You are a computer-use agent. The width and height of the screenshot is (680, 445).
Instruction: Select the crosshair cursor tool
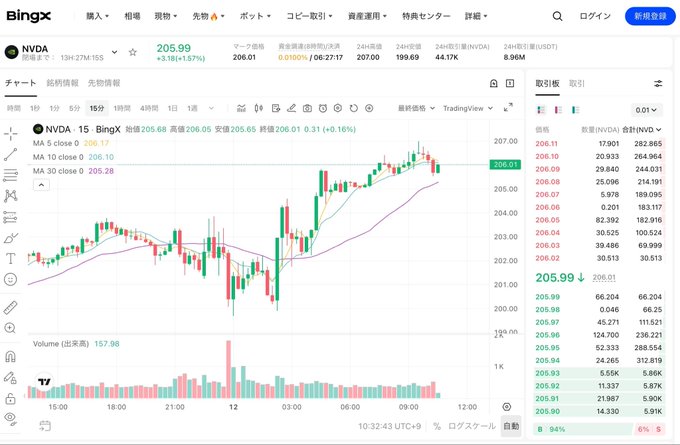pyautogui.click(x=10, y=134)
